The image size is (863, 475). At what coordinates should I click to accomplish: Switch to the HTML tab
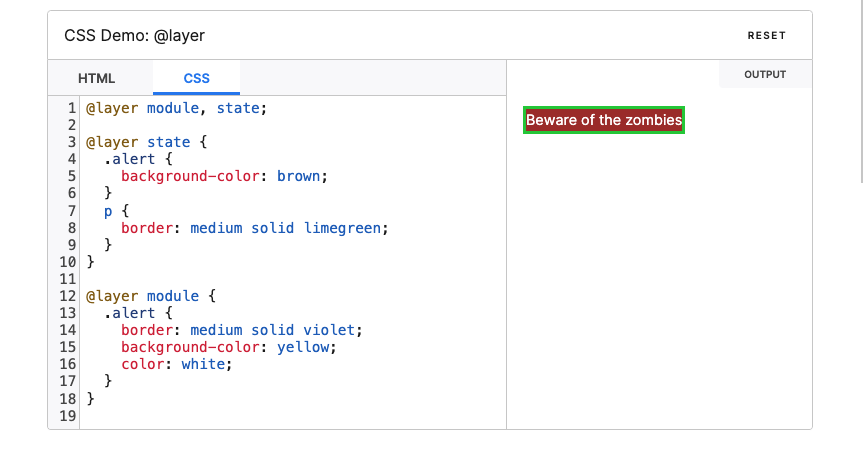pos(96,78)
